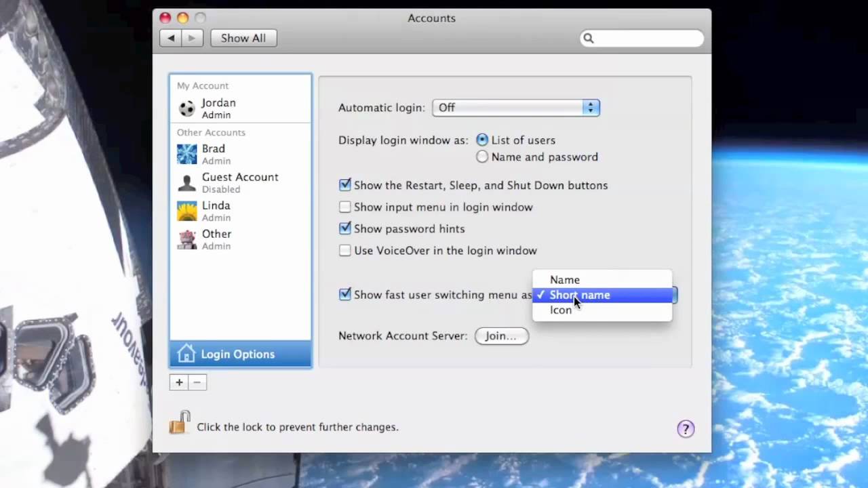This screenshot has height=488, width=868.
Task: Click the Display login window as label
Action: click(403, 140)
